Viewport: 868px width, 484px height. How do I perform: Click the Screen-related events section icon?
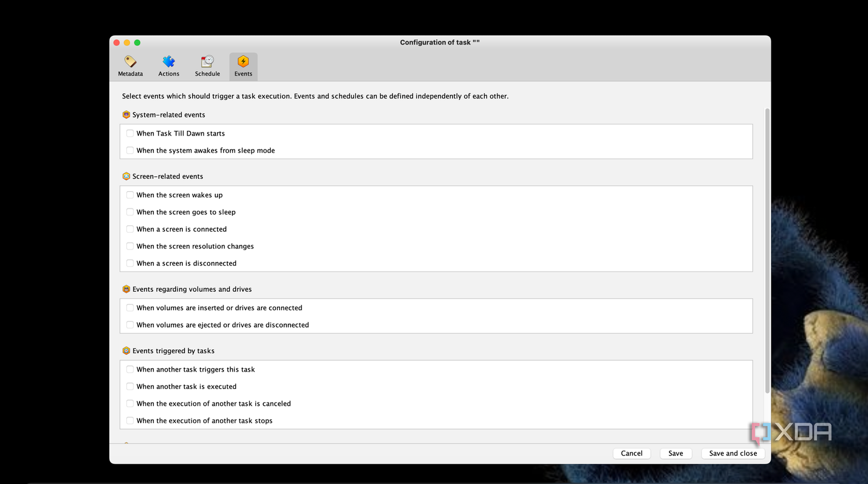tap(126, 176)
